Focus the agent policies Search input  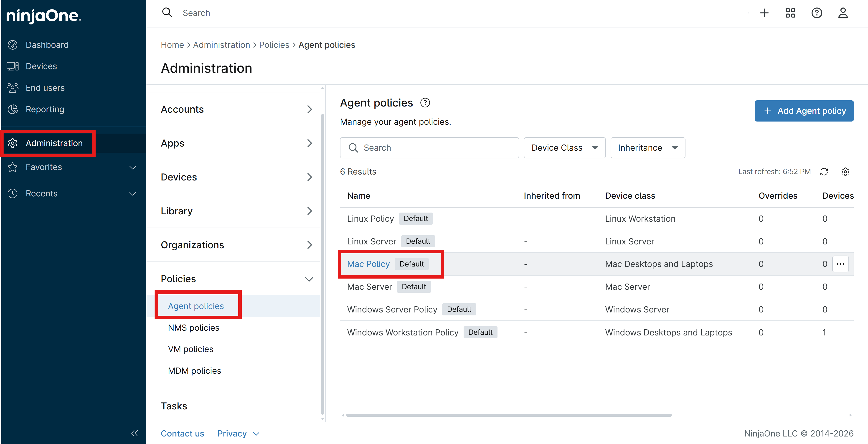click(429, 148)
